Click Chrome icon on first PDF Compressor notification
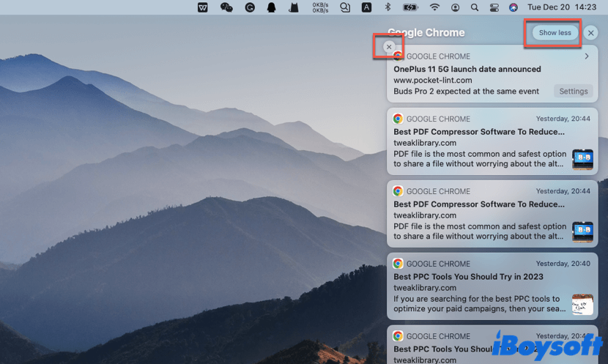The height and width of the screenshot is (364, 608). pos(398,119)
